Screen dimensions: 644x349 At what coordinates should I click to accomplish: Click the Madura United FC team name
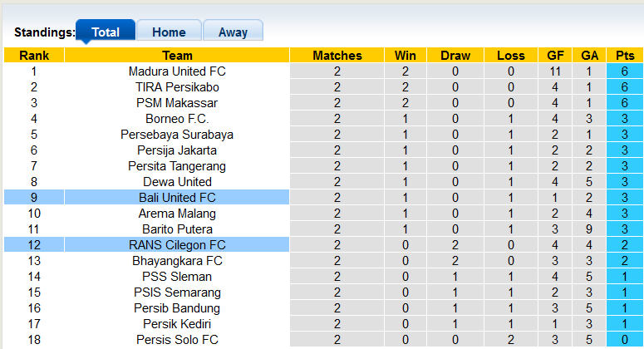[x=177, y=71]
